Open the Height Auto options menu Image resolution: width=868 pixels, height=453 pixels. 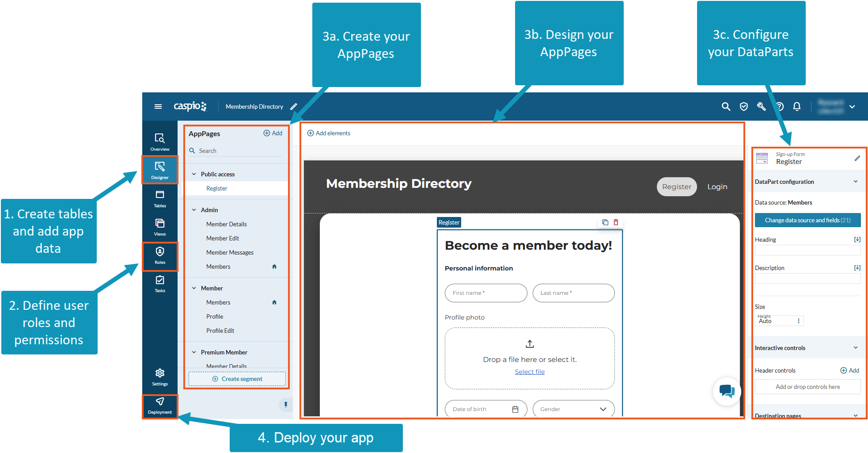pos(798,321)
